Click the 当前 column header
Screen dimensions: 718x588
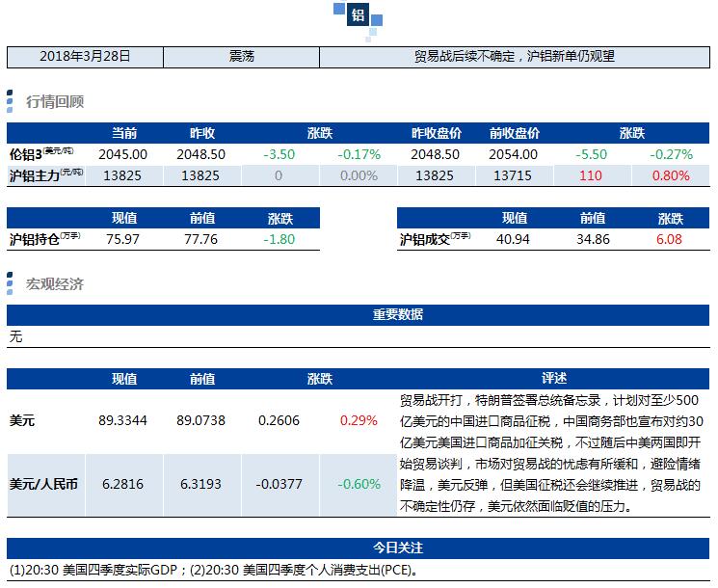(124, 133)
